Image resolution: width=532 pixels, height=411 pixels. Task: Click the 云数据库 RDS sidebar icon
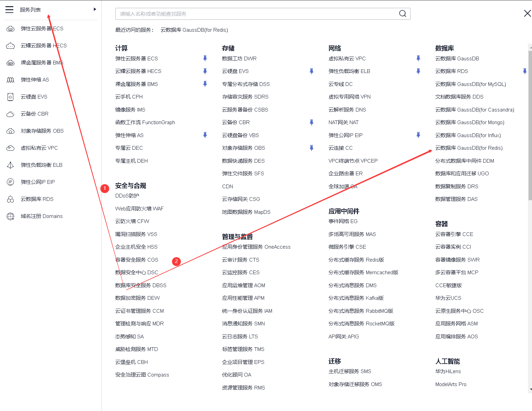coord(11,199)
